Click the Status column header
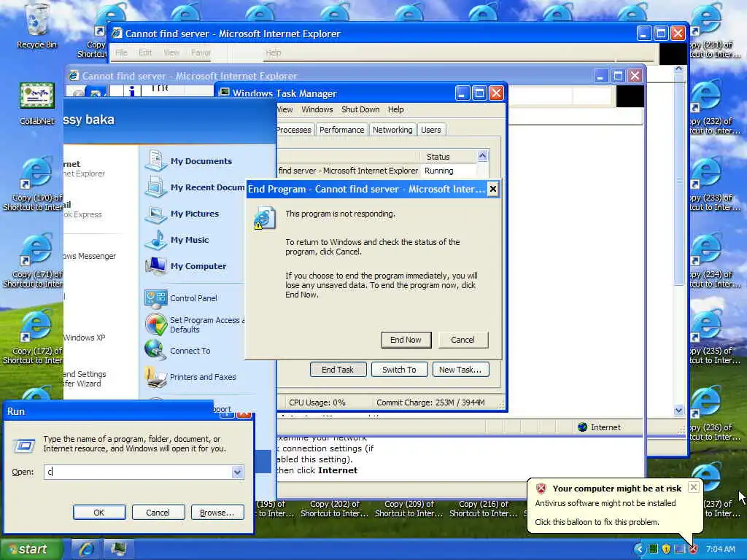The image size is (747, 560). pos(449,157)
